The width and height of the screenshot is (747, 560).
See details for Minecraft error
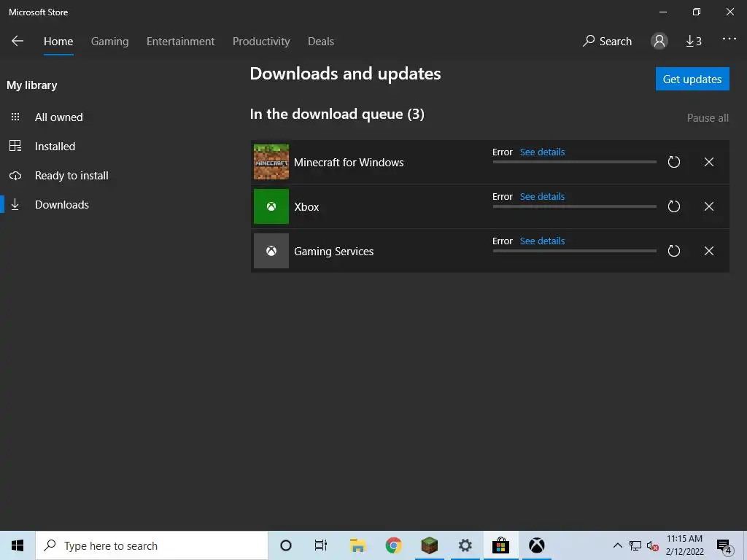(542, 152)
